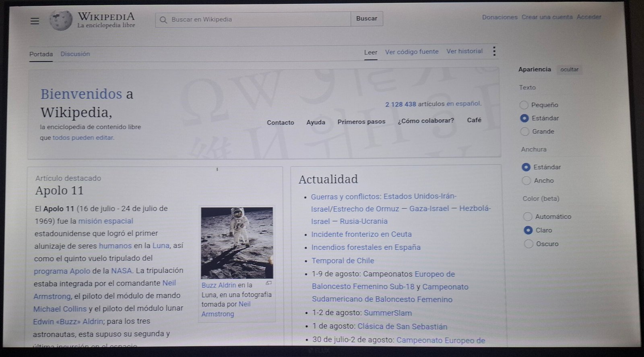
Task: Open Incendios forestales en España link
Action: (366, 247)
